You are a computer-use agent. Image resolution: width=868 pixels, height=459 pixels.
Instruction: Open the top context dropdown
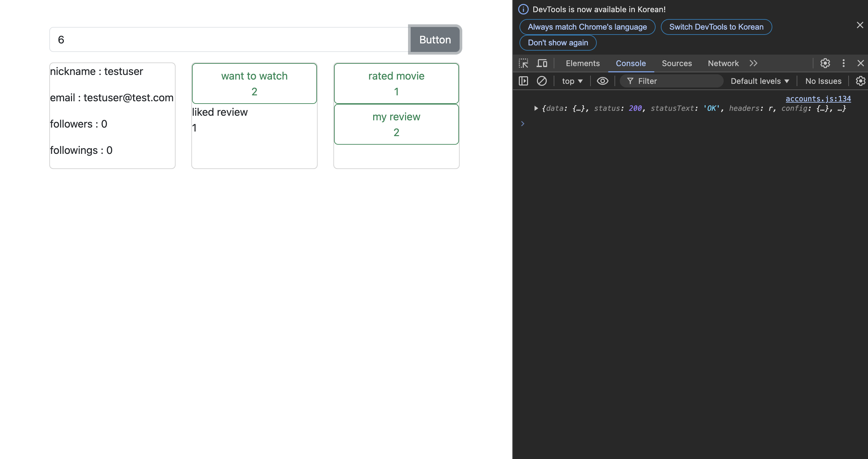click(572, 81)
